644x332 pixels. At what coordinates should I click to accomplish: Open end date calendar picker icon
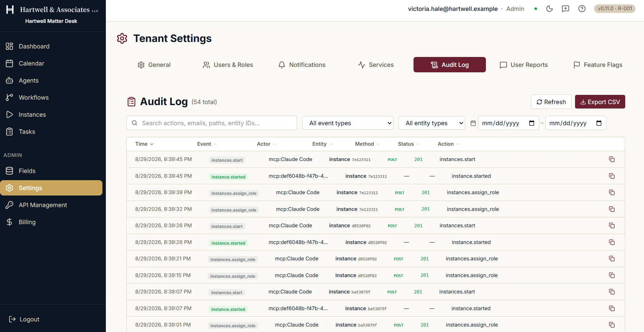click(x=599, y=123)
